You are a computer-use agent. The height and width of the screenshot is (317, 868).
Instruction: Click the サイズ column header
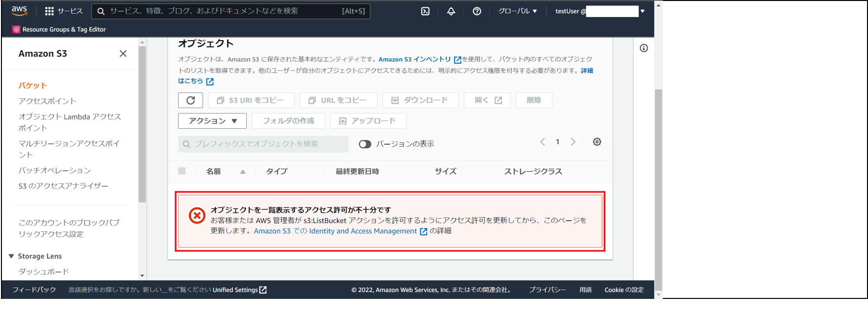pyautogui.click(x=445, y=171)
